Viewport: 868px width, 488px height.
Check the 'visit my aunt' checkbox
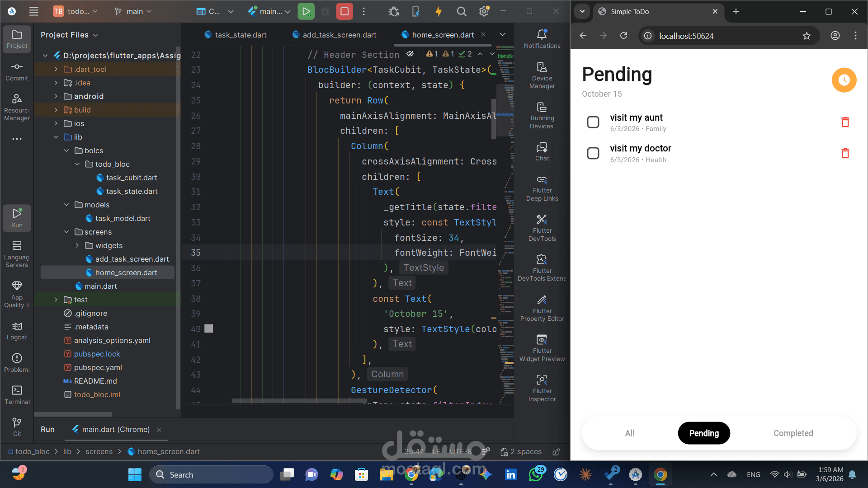[593, 122]
